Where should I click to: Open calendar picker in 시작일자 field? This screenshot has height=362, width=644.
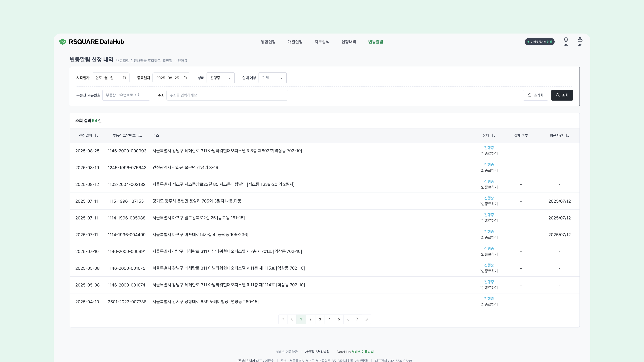tap(124, 78)
